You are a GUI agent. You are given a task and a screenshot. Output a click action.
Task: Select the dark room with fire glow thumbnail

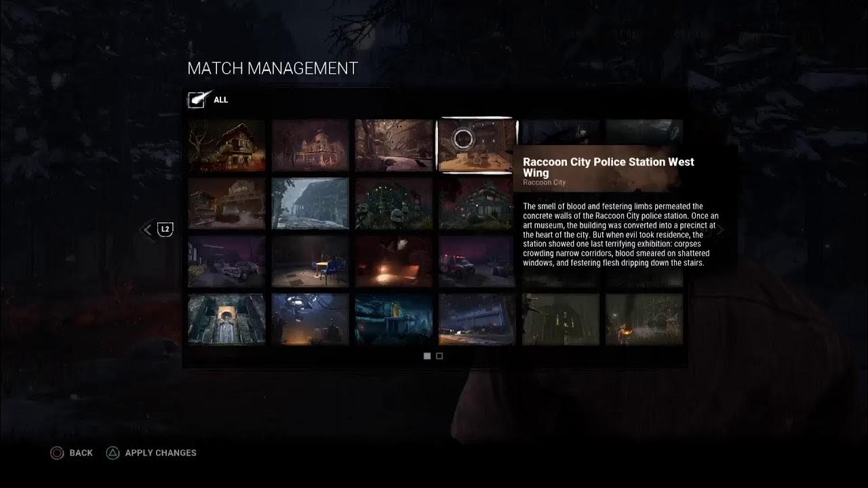[394, 262]
